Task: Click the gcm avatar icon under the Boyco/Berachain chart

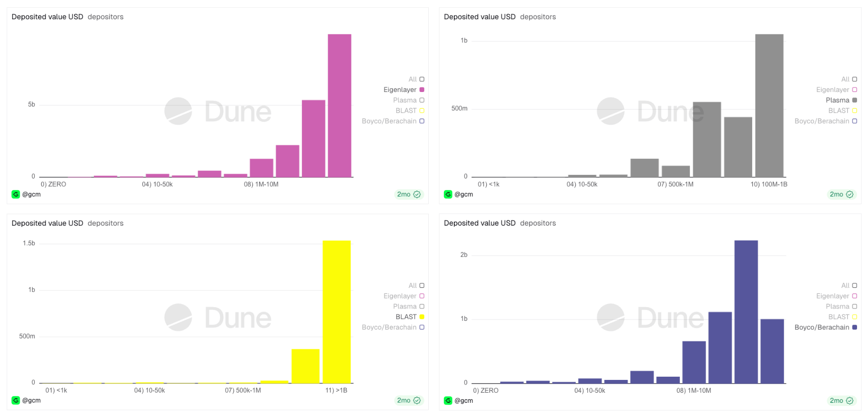Action: pos(448,401)
